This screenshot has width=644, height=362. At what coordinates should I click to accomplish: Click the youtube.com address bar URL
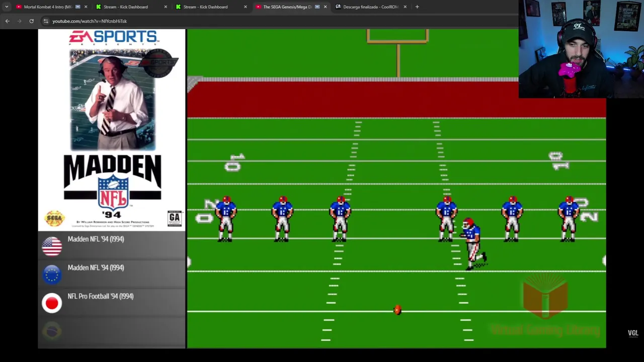(90, 21)
